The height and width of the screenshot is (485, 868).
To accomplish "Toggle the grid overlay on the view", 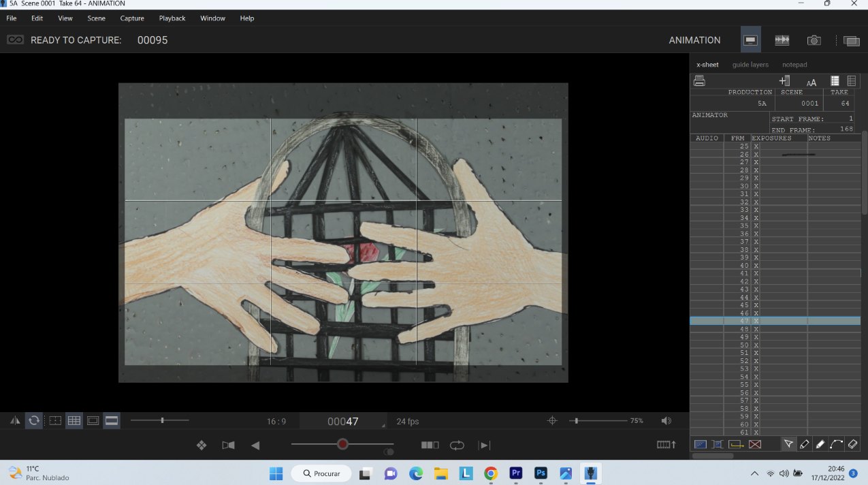I will (74, 421).
